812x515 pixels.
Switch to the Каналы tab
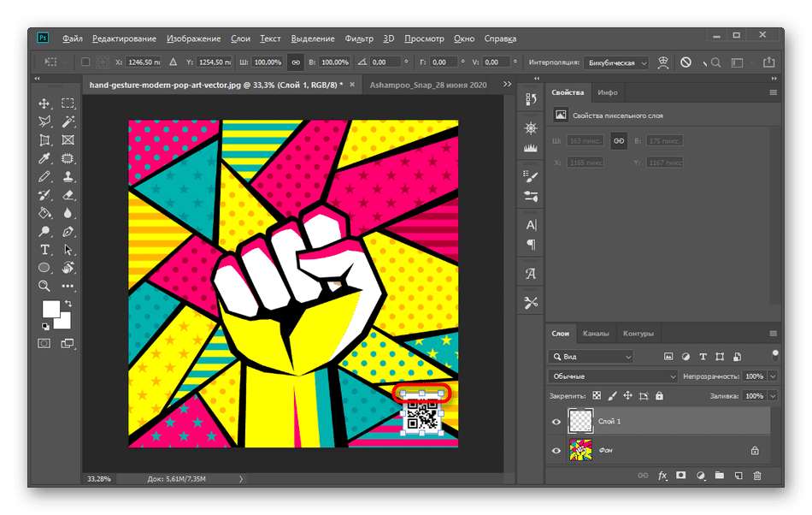coord(596,333)
